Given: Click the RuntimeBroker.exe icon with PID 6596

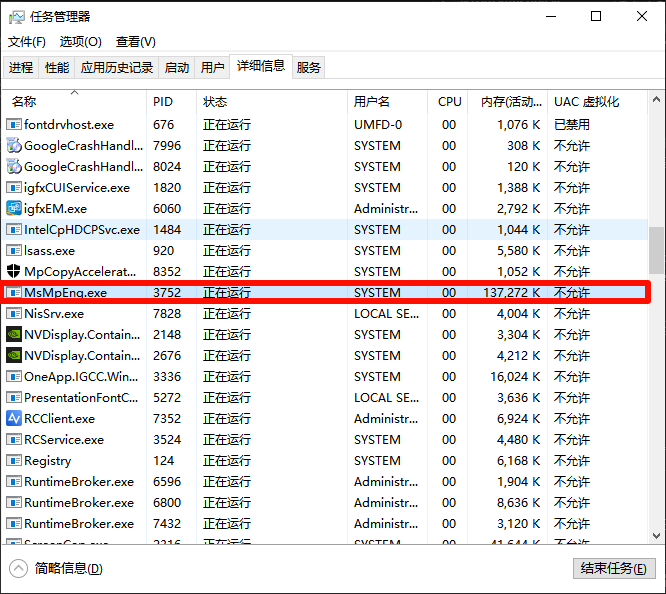Looking at the screenshot, I should point(14,481).
